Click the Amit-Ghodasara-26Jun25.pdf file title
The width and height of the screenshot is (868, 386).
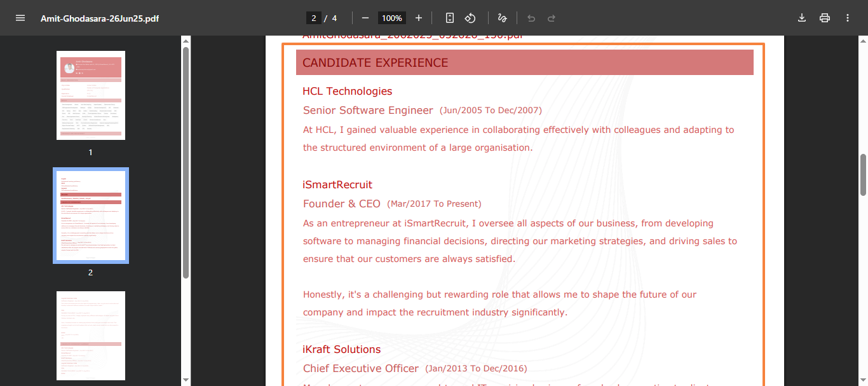click(100, 18)
